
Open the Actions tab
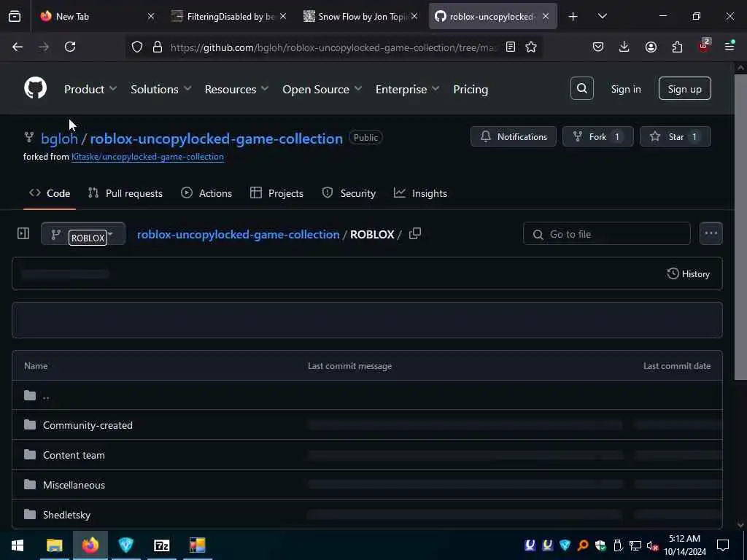[206, 193]
